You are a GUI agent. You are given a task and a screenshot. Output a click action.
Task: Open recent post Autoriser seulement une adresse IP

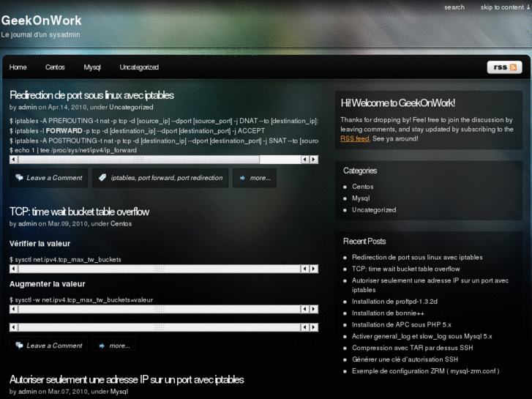point(430,286)
